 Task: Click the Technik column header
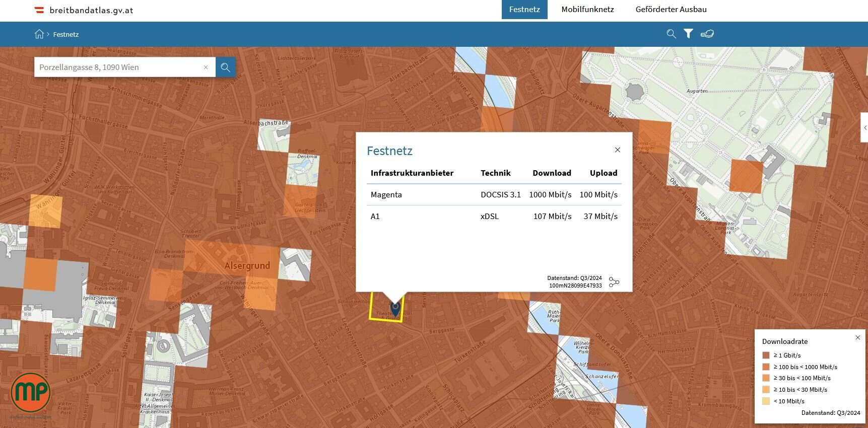tap(496, 173)
